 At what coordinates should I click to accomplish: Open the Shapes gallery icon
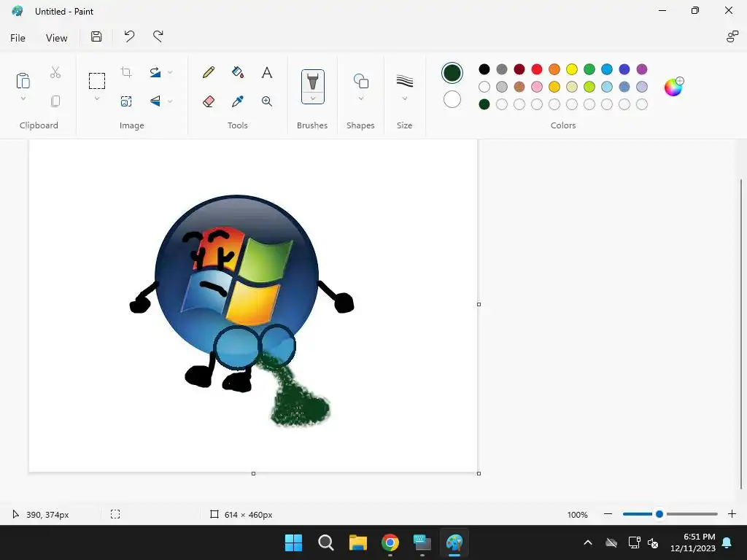(x=360, y=81)
